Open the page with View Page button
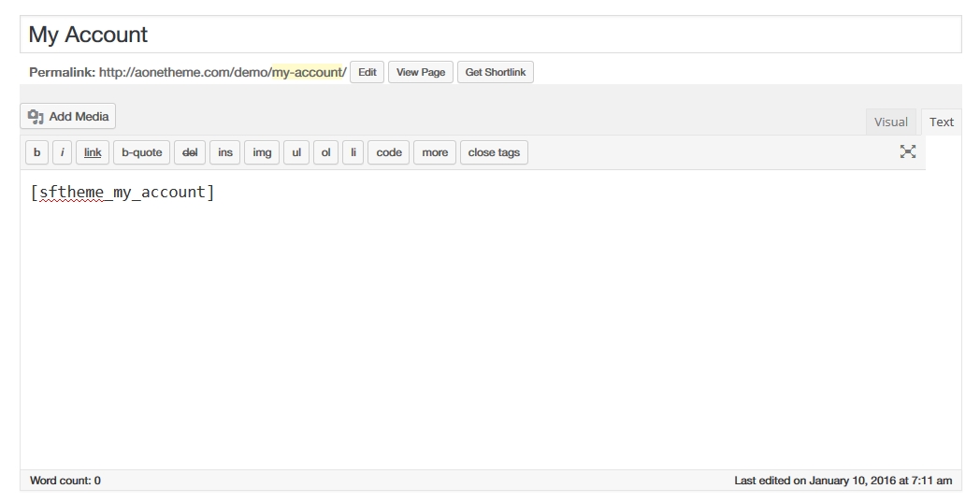Viewport: 980px width, 503px height. click(x=421, y=72)
